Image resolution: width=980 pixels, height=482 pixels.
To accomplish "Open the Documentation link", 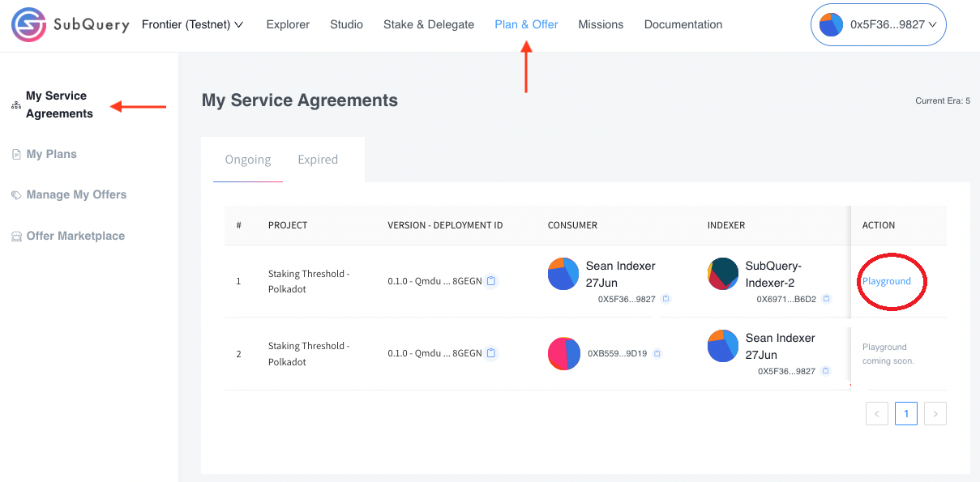I will pyautogui.click(x=683, y=24).
